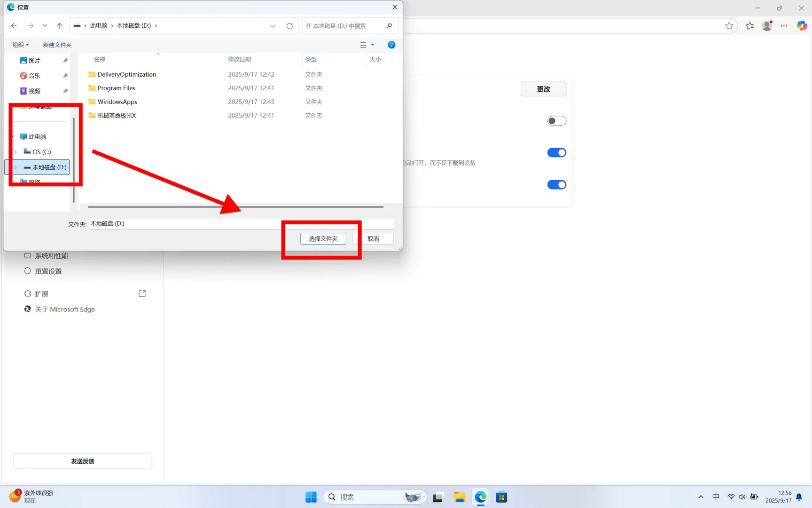Click the 选择文件夹 button
This screenshot has width=812, height=508.
(x=323, y=239)
